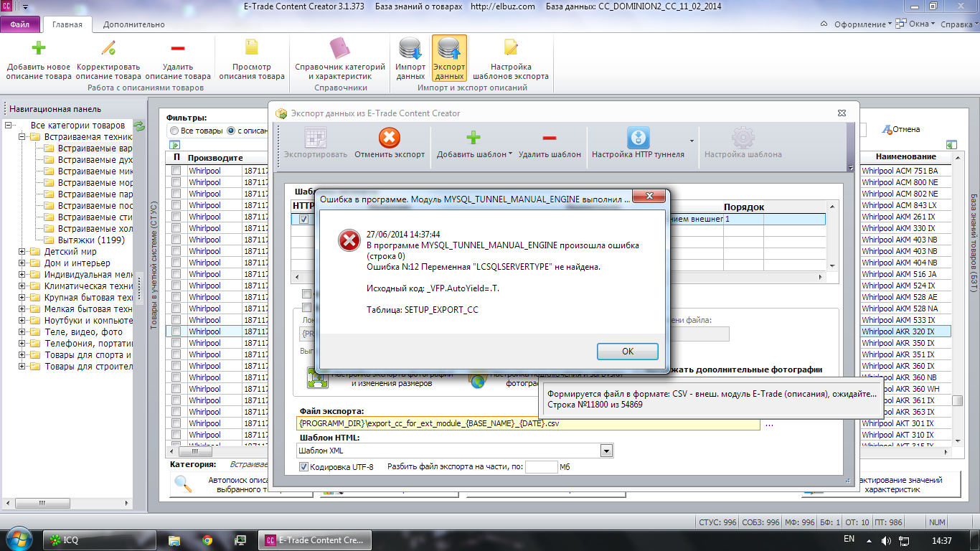This screenshot has height=551, width=980.
Task: Collapse the Встраиваемая техника tree node
Action: [22, 137]
